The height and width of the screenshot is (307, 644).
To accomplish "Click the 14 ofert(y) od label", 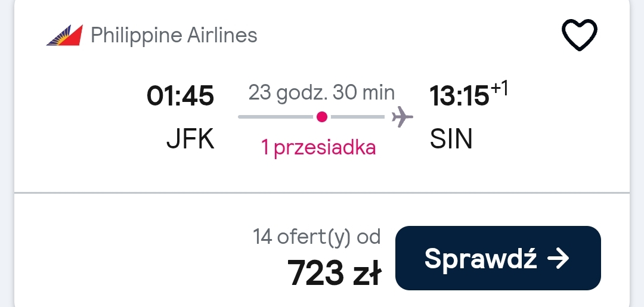I will pyautogui.click(x=317, y=237).
